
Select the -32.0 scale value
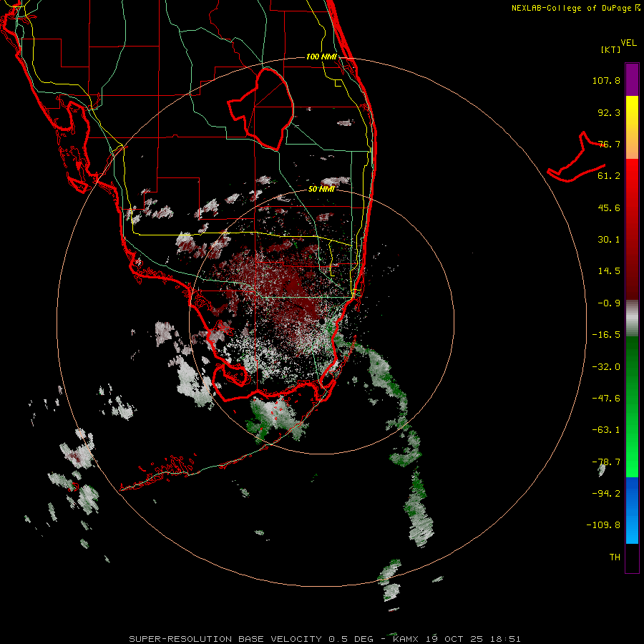606,367
